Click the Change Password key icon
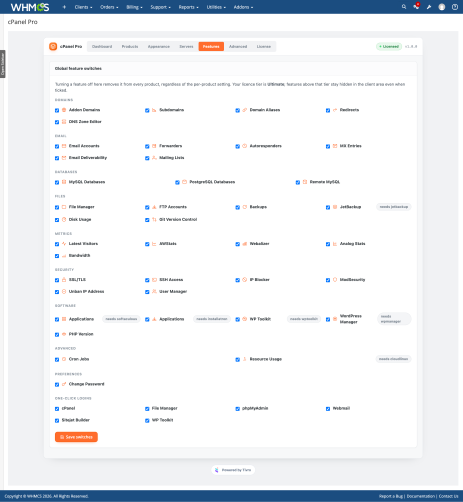 (64, 384)
